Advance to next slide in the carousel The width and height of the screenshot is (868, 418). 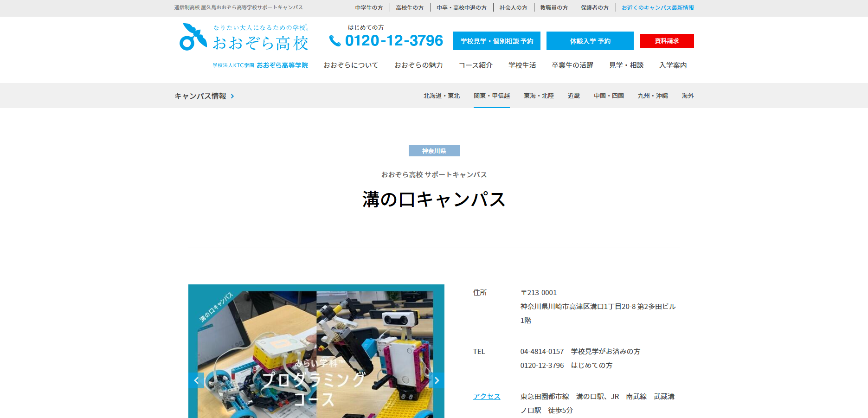click(437, 380)
